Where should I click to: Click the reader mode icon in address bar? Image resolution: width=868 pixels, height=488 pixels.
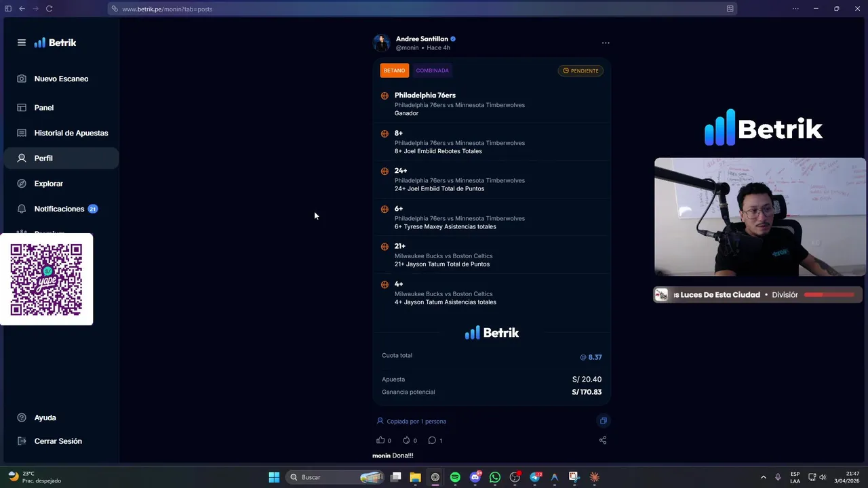tap(730, 9)
